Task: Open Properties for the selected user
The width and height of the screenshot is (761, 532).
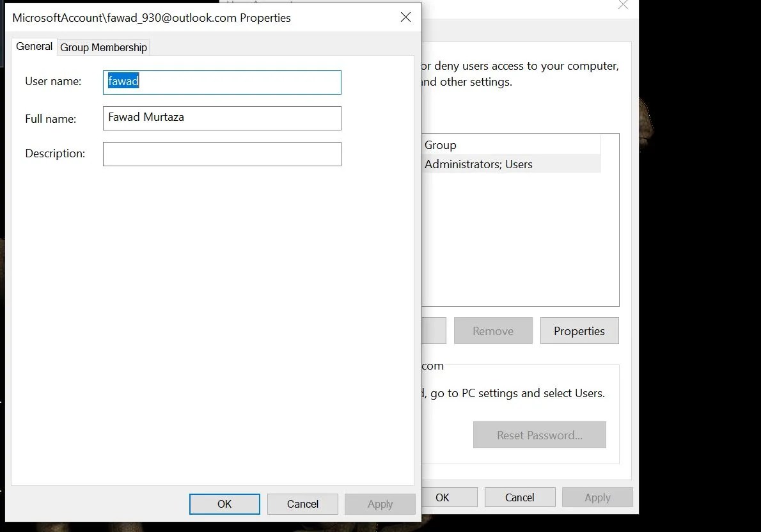Action: (579, 331)
